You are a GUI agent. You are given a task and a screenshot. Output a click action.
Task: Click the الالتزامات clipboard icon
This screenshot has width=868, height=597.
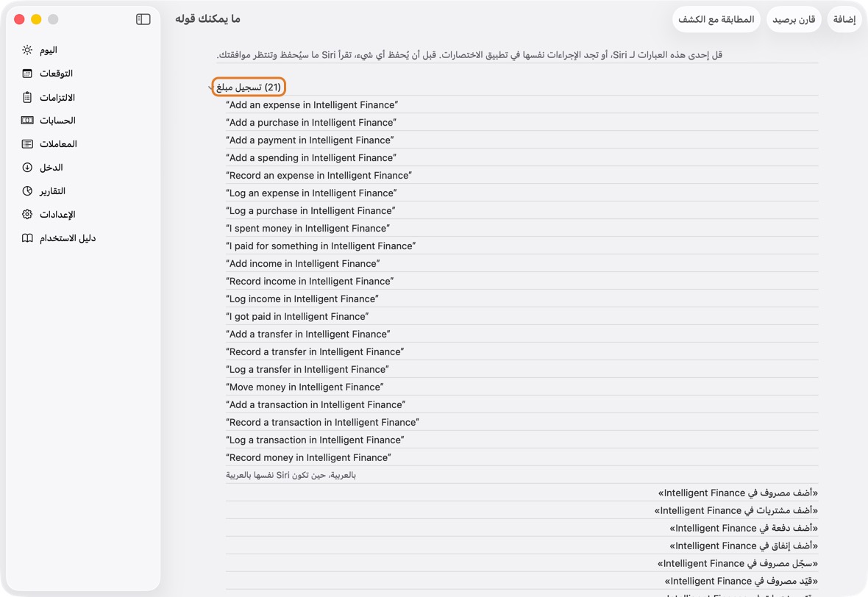(x=27, y=97)
